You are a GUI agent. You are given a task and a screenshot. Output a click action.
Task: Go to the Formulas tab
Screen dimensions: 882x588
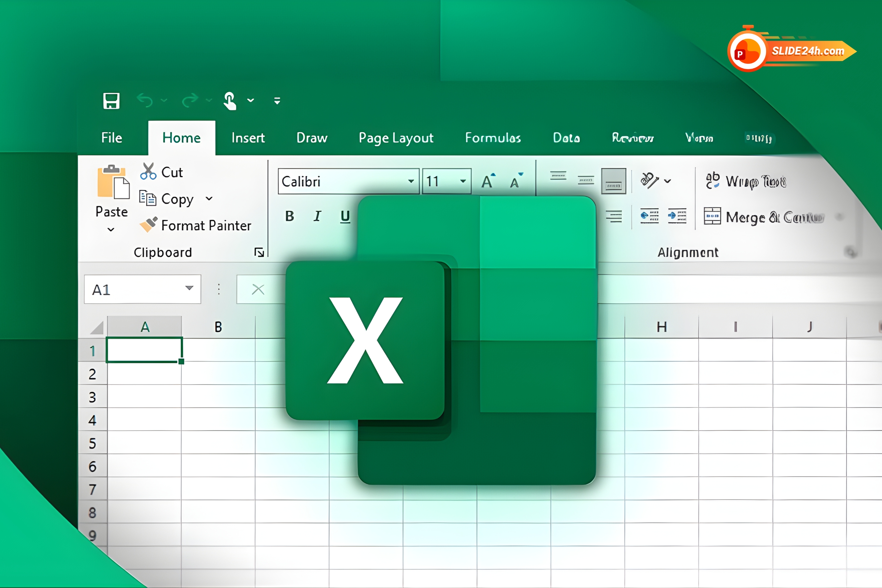[493, 138]
